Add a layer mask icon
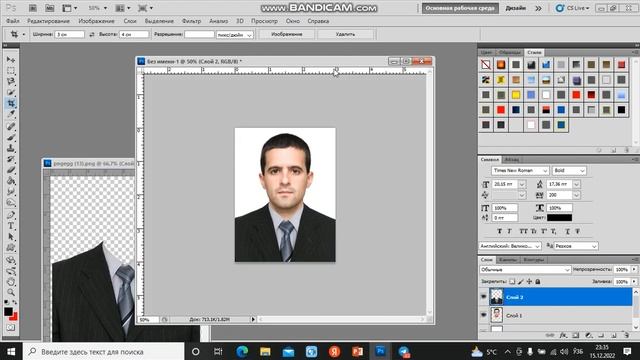The width and height of the screenshot is (640, 360). point(576,335)
